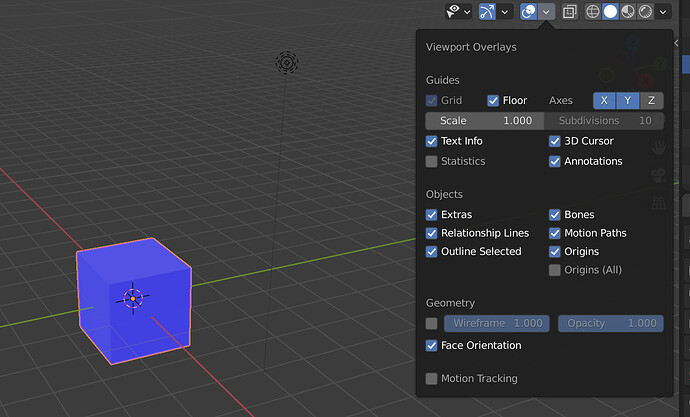
Task: Uncheck the Floor checkbox
Action: pos(493,101)
